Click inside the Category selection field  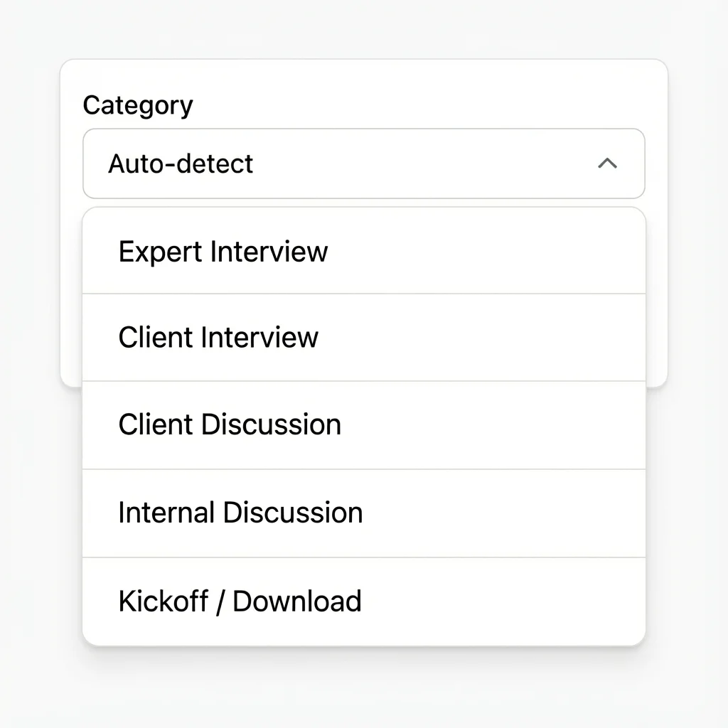[363, 164]
